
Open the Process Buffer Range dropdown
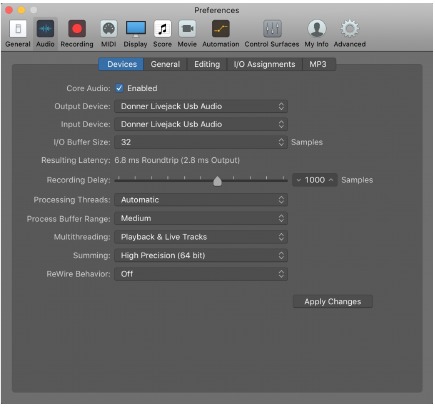click(x=201, y=219)
